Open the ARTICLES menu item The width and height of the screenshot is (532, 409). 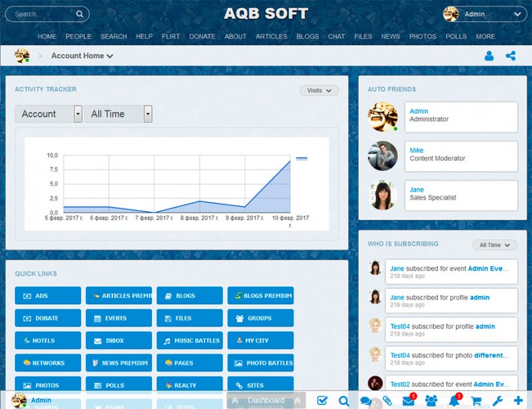coord(271,36)
